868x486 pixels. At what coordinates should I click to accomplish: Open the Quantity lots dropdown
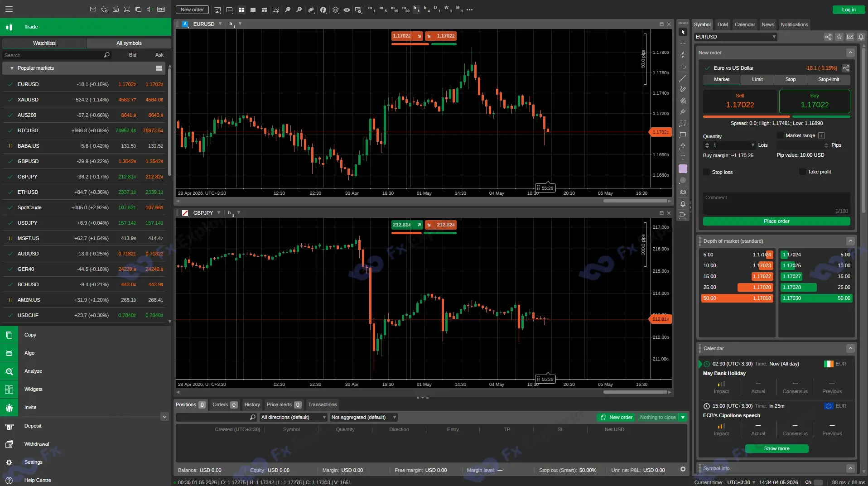coord(753,145)
